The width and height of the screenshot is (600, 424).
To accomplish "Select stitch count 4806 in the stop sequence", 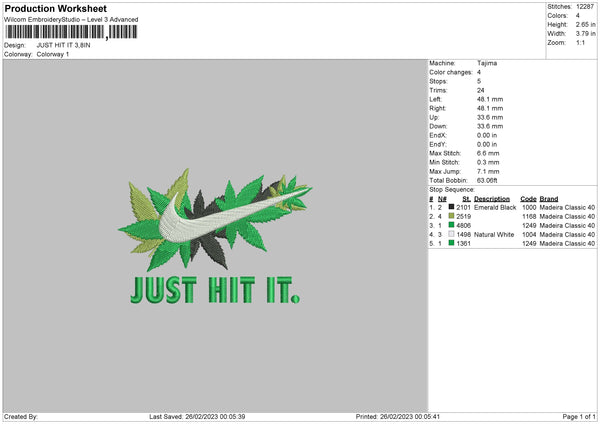I will tap(463, 225).
